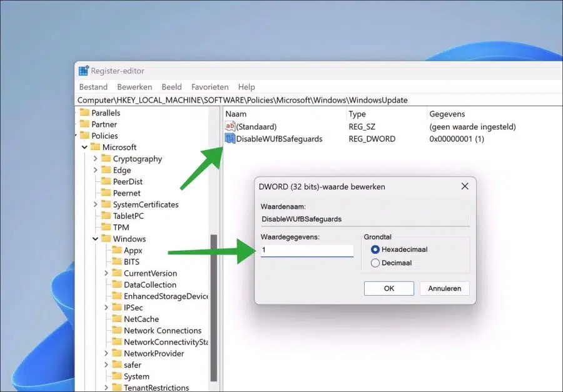Viewport: 563px width, 392px height.
Task: Expand the NetworkProvider key
Action: click(x=106, y=354)
